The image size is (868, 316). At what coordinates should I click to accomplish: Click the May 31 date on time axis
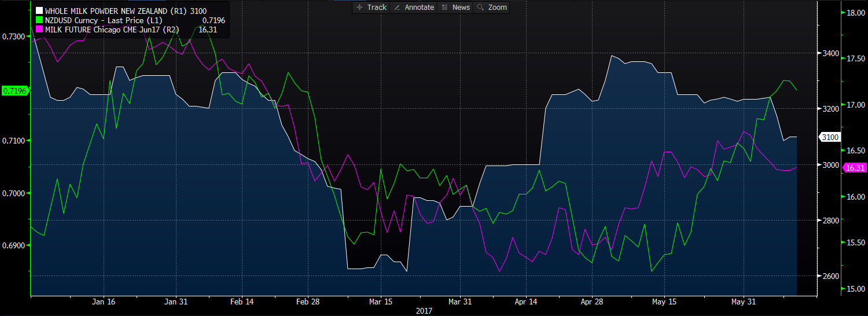point(744,302)
